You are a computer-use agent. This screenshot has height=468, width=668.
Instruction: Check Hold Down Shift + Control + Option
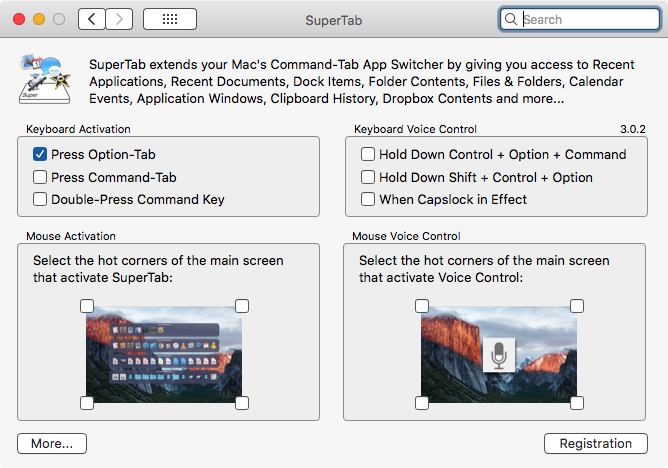click(368, 177)
